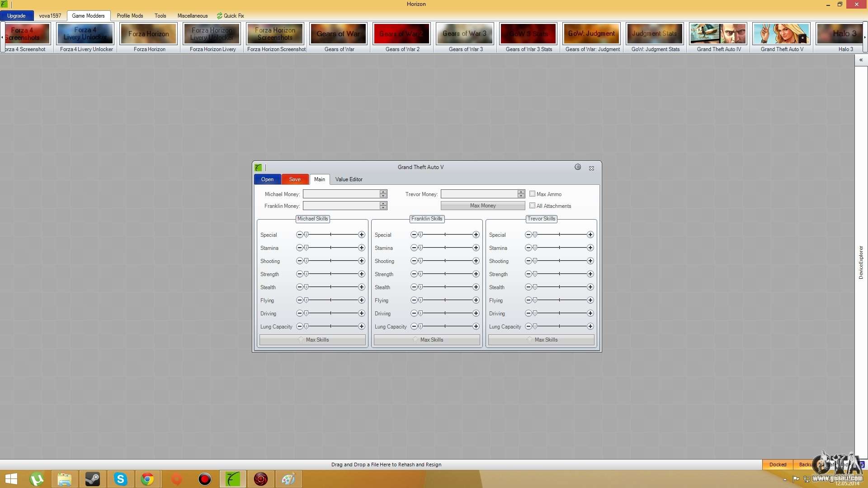Click the Trevor Money stepper arrows
Screen dimensions: 868x488
coord(521,194)
